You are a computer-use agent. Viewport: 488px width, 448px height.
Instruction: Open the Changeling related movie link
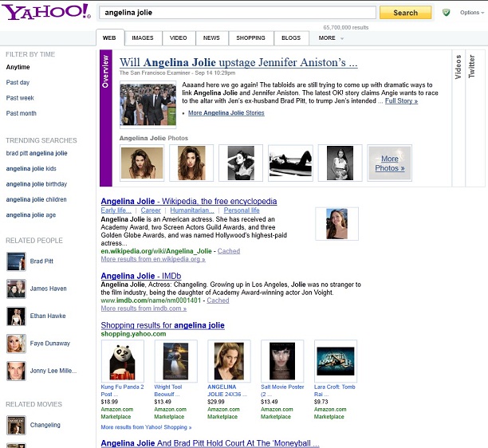[45, 425]
